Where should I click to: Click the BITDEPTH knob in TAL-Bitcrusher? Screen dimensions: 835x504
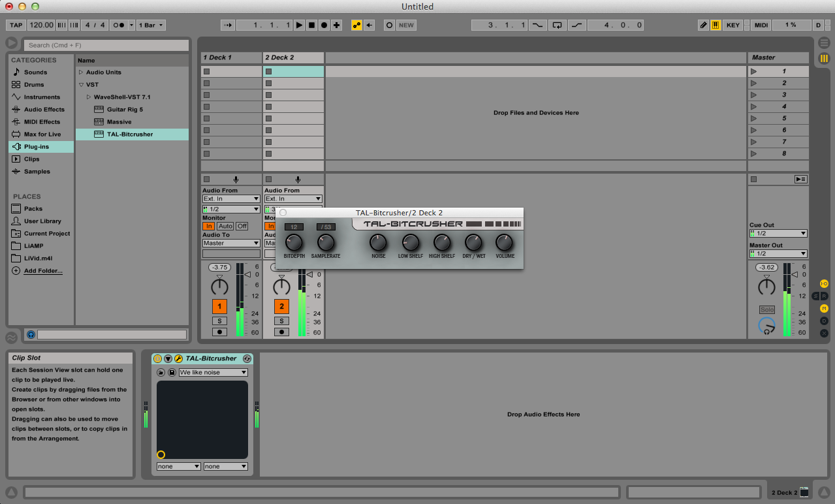[294, 243]
